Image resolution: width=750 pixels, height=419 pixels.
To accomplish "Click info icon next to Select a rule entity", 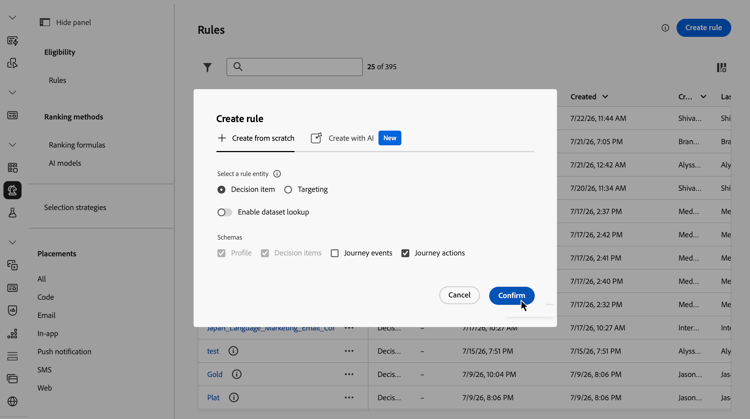I will pos(277,174).
